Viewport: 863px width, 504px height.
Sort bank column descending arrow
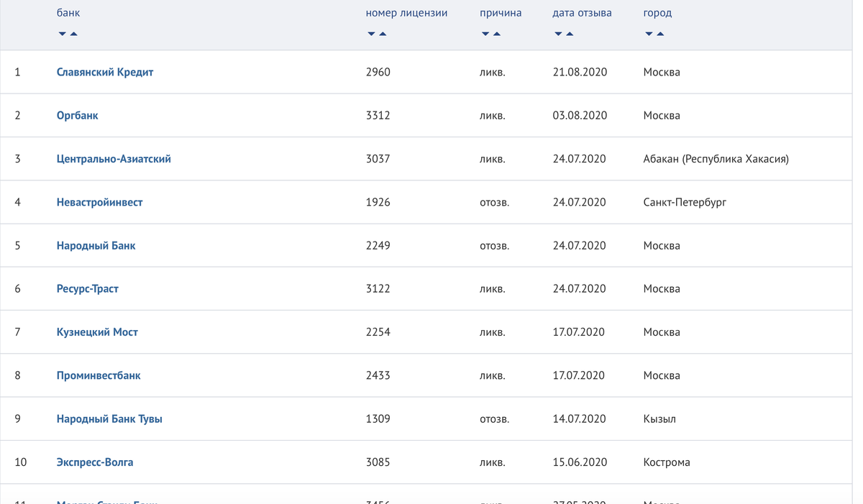(x=63, y=34)
